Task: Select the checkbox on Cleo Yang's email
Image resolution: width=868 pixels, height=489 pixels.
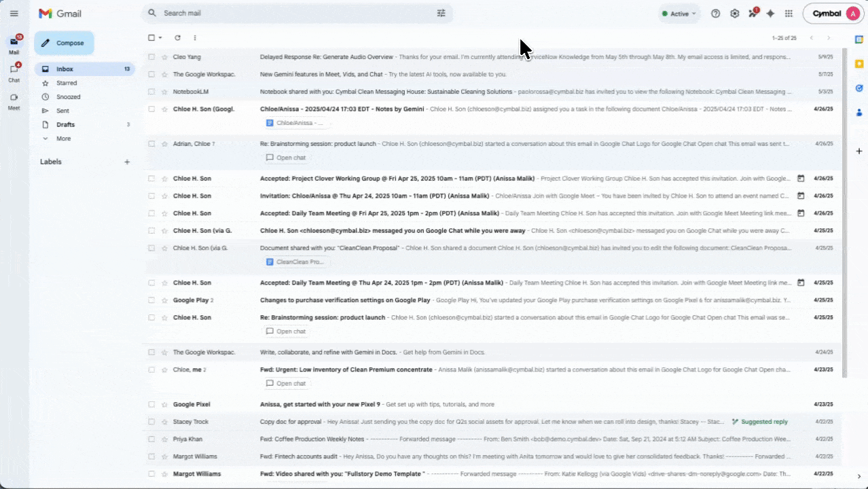Action: tap(151, 56)
